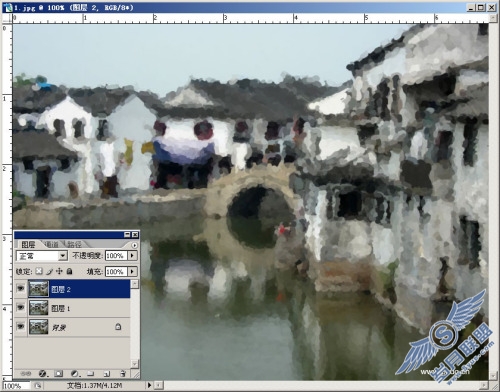The image size is (500, 392).
Task: Expand the 填充 fill slider arrow
Action: click(x=133, y=271)
